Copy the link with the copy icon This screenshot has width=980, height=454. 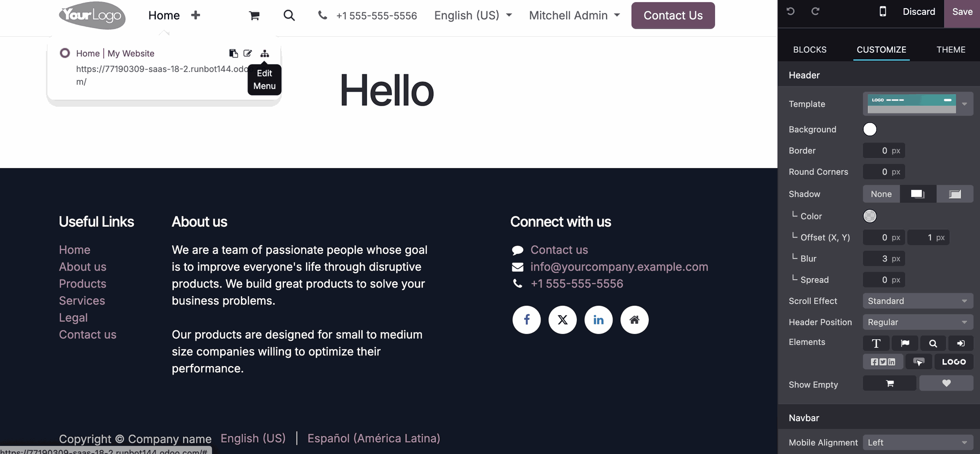[233, 54]
